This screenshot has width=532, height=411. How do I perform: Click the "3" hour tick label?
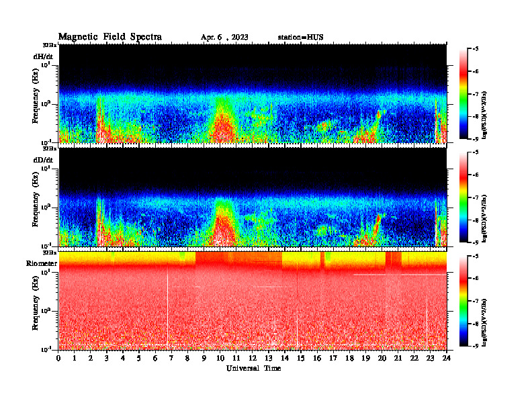tap(107, 358)
